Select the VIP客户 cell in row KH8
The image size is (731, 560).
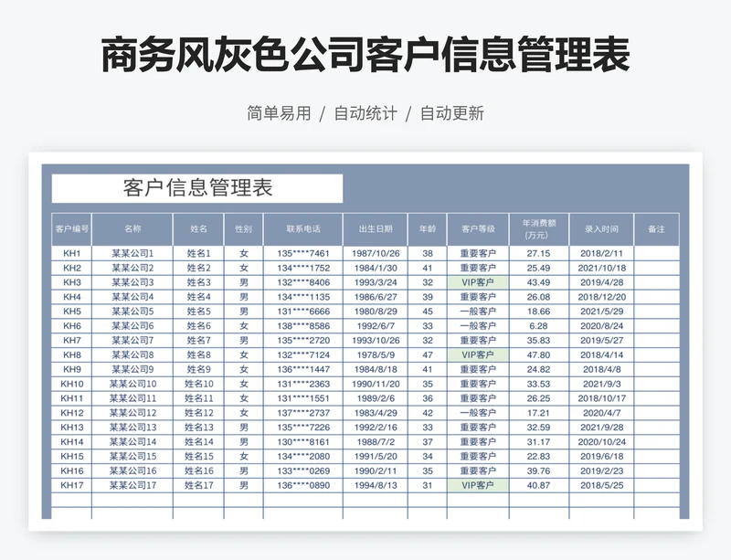(478, 354)
